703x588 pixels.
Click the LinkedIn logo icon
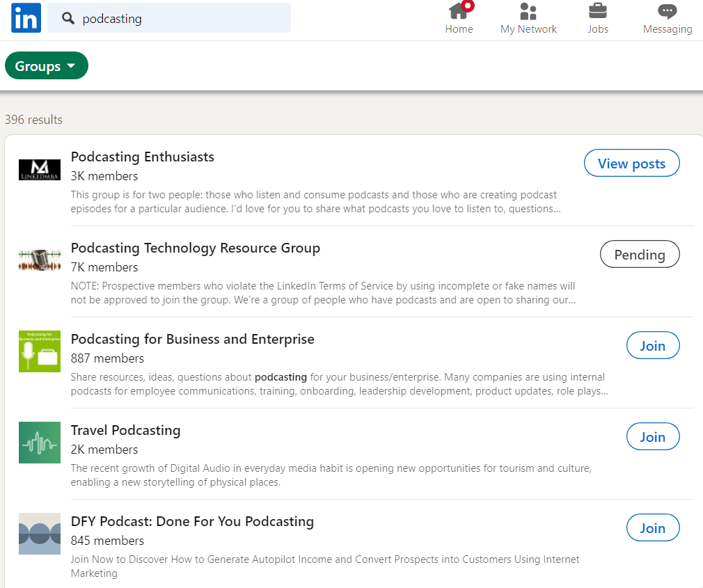pos(26,17)
